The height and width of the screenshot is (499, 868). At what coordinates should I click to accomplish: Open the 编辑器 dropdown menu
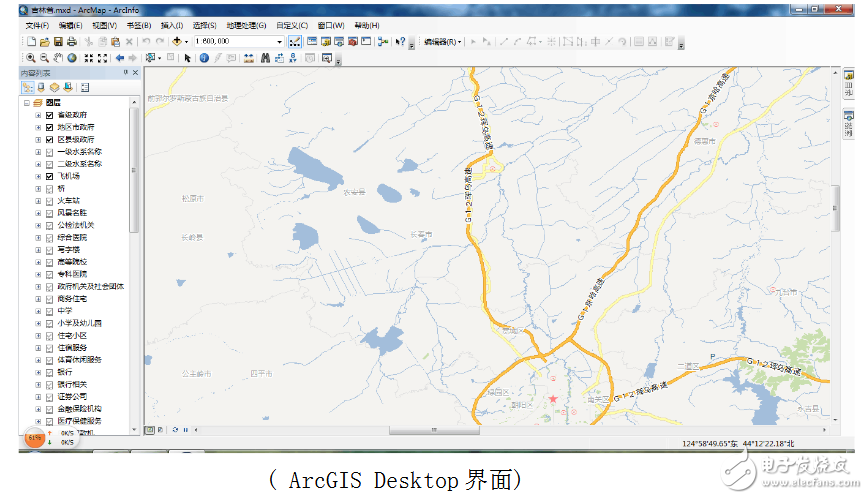click(442, 42)
